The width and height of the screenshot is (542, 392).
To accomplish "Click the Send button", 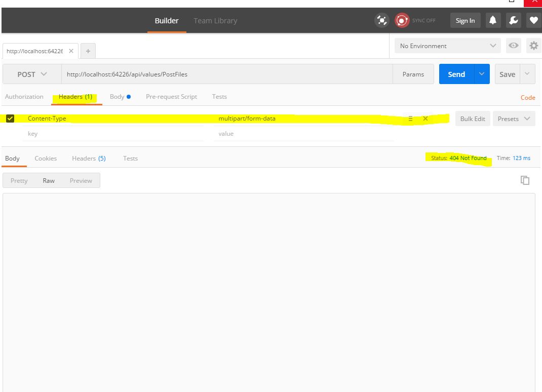I will 455,74.
